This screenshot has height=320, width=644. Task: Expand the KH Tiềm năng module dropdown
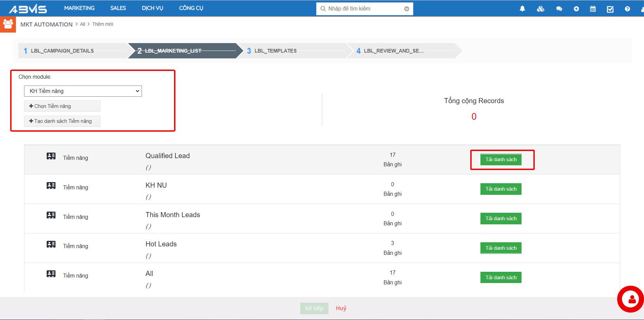(x=83, y=91)
